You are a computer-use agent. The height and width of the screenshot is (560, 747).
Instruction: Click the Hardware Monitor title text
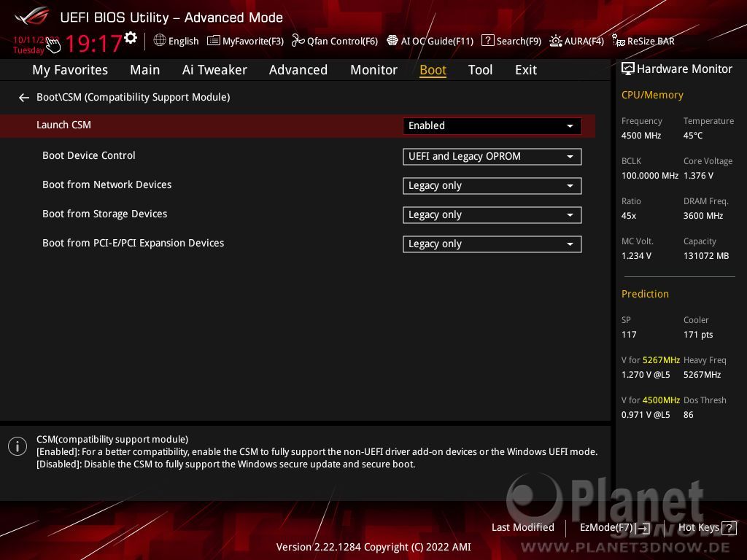pos(684,69)
